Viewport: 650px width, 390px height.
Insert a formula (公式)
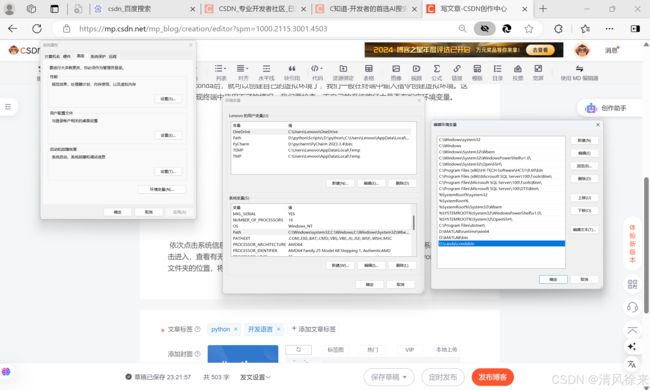click(x=437, y=73)
